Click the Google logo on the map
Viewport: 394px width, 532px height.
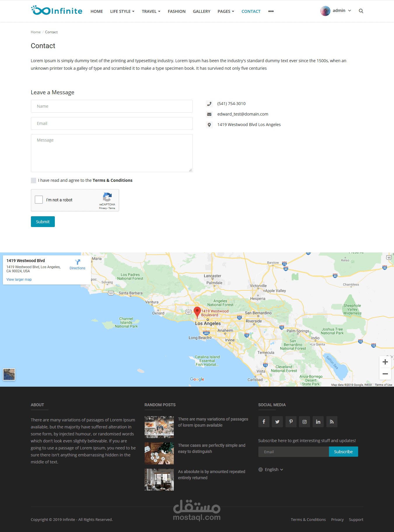pyautogui.click(x=197, y=379)
